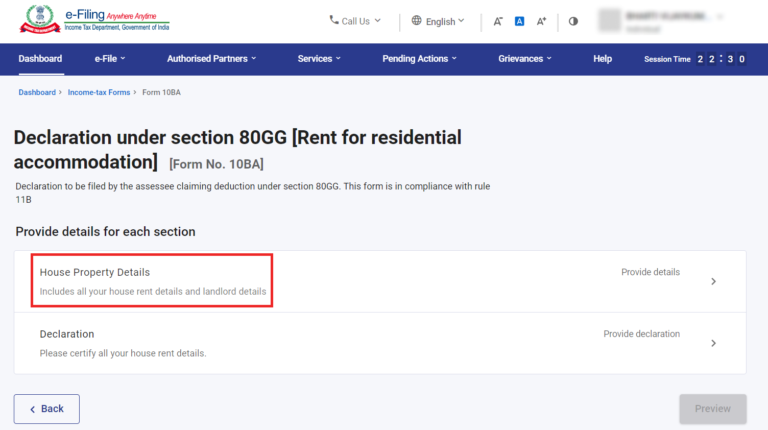Expand House Property Details chevron arrow
This screenshot has width=768, height=430.
pyautogui.click(x=713, y=282)
